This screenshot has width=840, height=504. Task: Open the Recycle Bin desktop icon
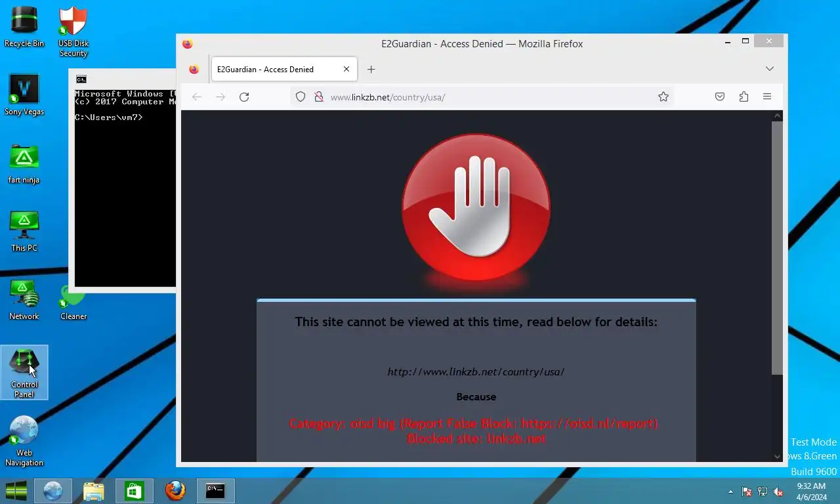[x=24, y=27]
